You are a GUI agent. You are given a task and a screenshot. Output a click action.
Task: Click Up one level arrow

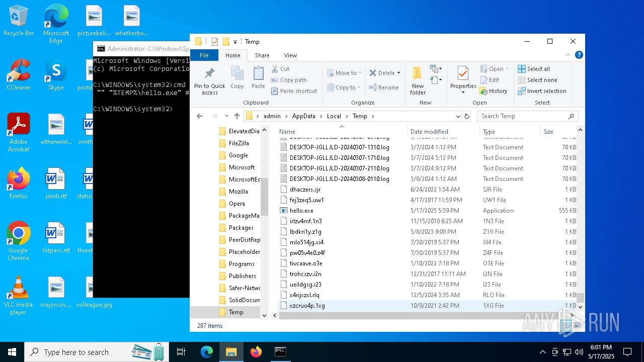tap(237, 116)
